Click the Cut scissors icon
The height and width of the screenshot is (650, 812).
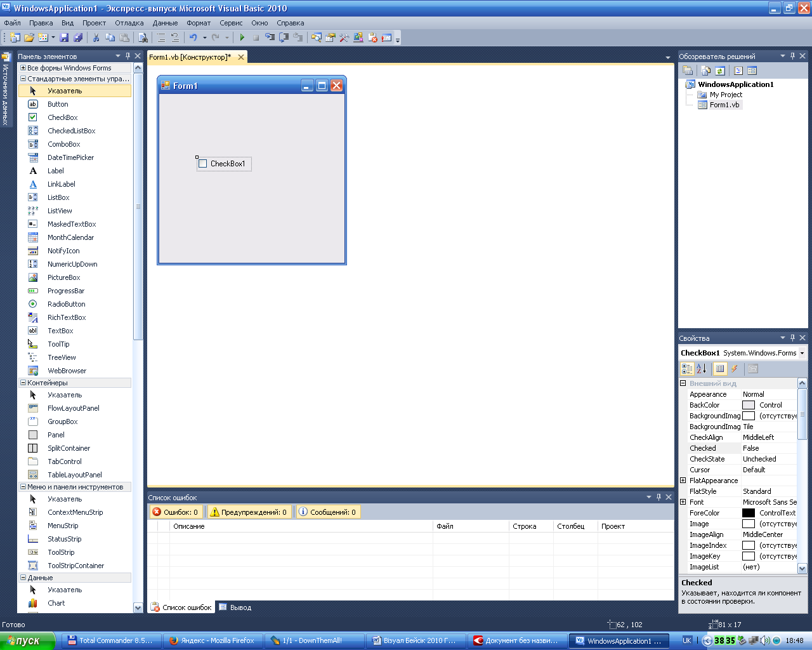pyautogui.click(x=96, y=37)
